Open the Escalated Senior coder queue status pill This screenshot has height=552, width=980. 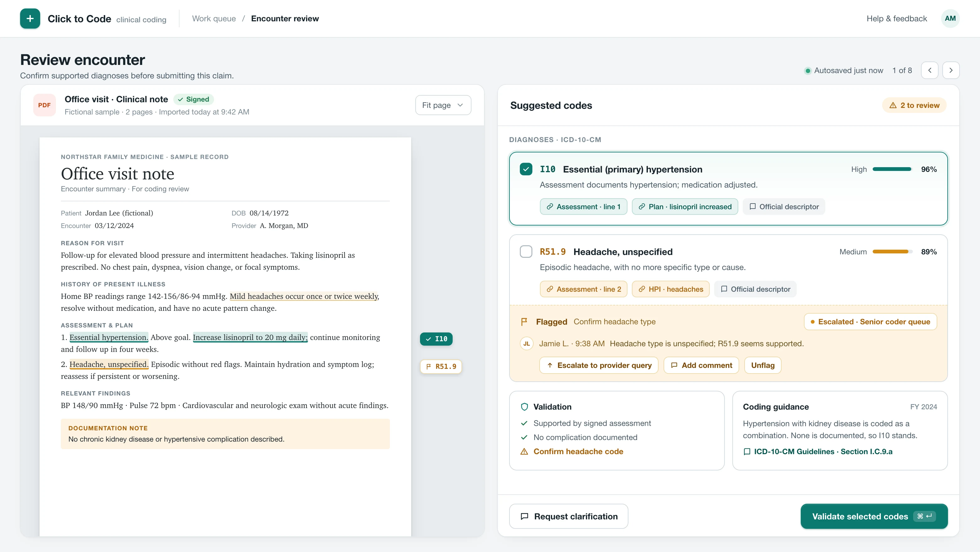pos(870,321)
